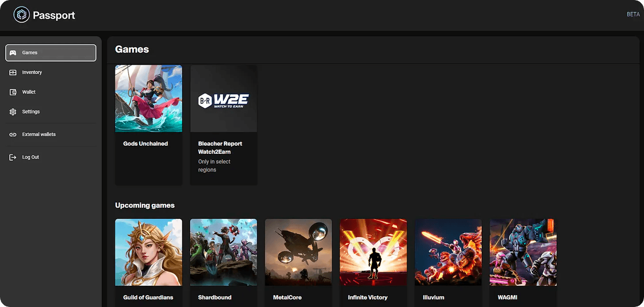Open the Games menu item
Viewport: 644px width, 307px height.
(x=51, y=53)
